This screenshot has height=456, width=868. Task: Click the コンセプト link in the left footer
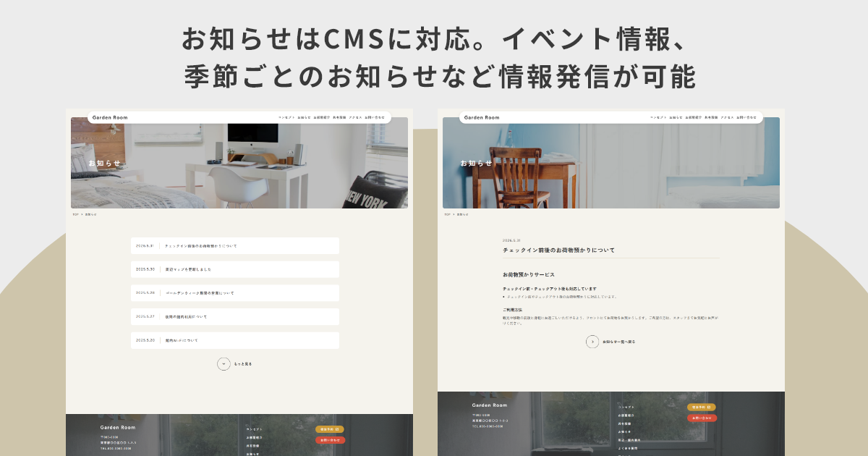tap(255, 429)
